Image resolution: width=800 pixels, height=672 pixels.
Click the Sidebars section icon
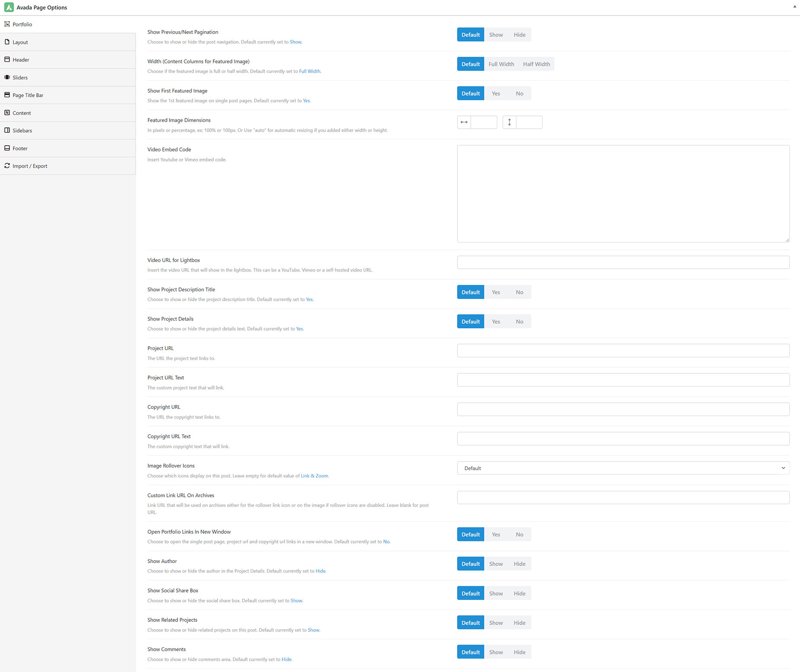coord(7,131)
